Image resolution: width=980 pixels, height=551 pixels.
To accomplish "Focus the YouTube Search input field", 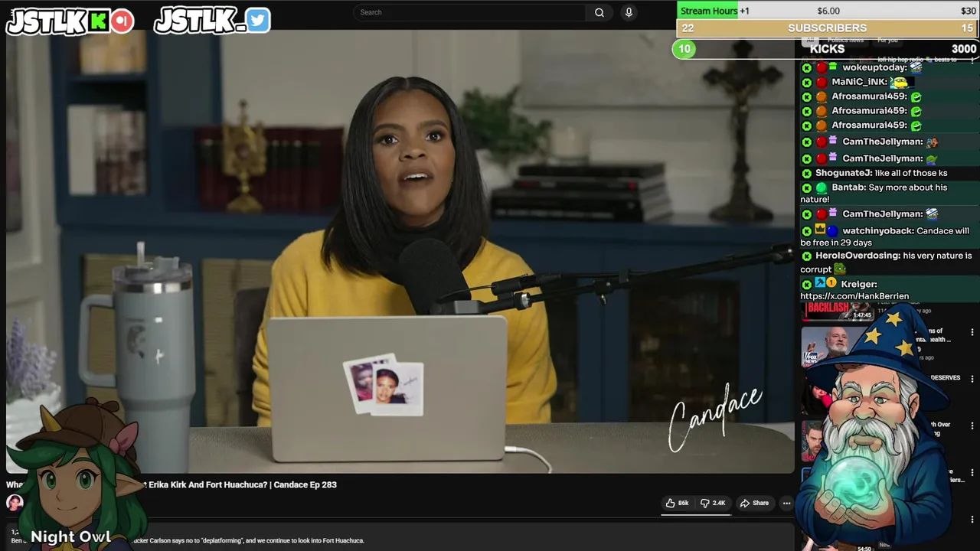I will [x=469, y=12].
